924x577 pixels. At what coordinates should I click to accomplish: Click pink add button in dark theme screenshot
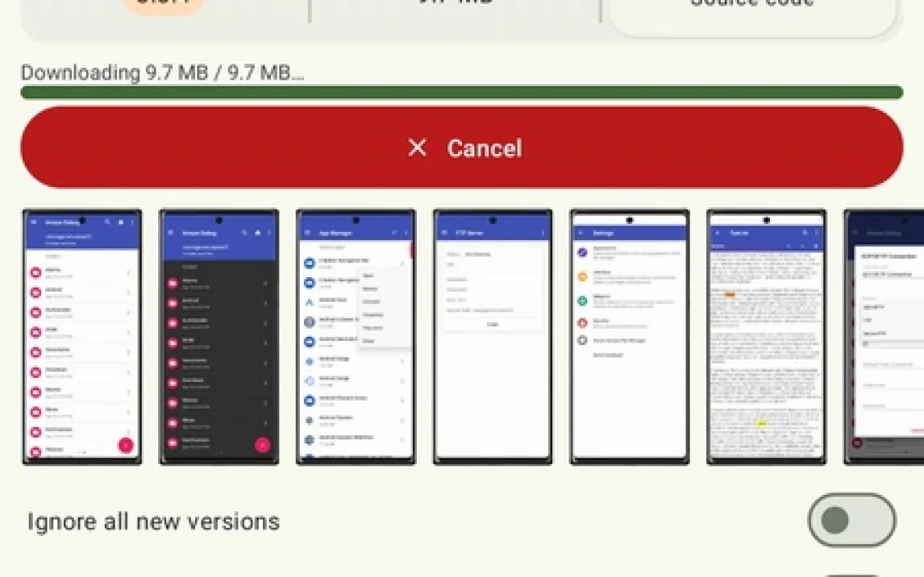[x=262, y=445]
